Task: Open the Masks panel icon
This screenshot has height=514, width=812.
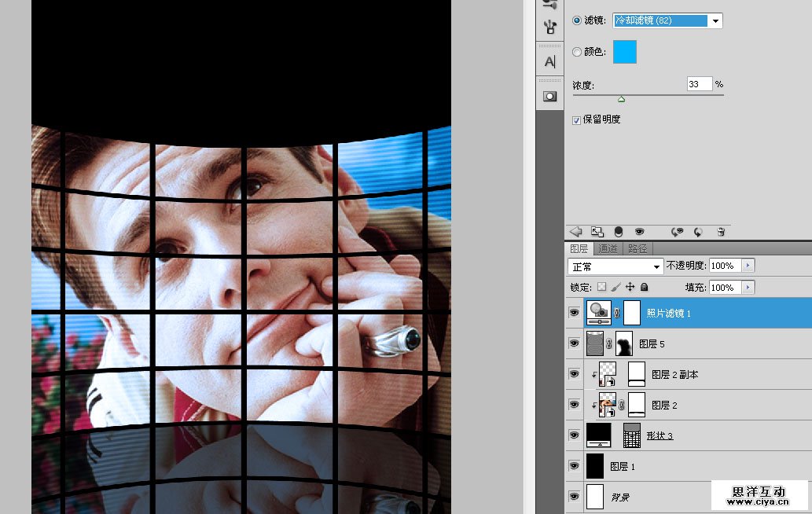Action: [550, 97]
